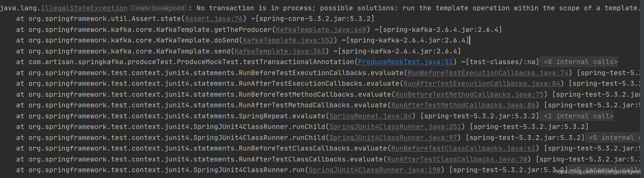Open SpringRepeat.java:84 source link
This screenshot has width=644, height=178.
pyautogui.click(x=370, y=116)
